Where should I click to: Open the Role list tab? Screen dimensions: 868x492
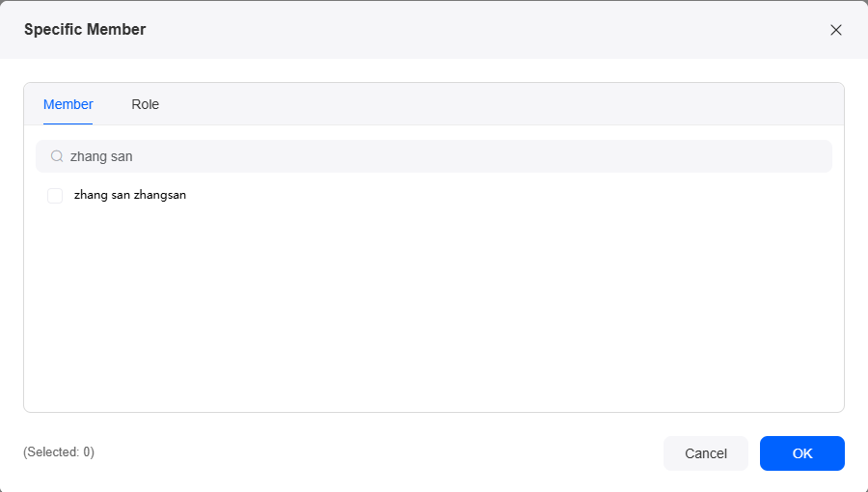[145, 104]
